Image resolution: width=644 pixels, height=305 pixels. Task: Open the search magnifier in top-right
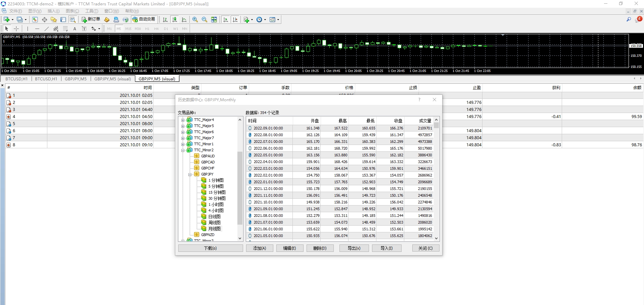pyautogui.click(x=629, y=20)
